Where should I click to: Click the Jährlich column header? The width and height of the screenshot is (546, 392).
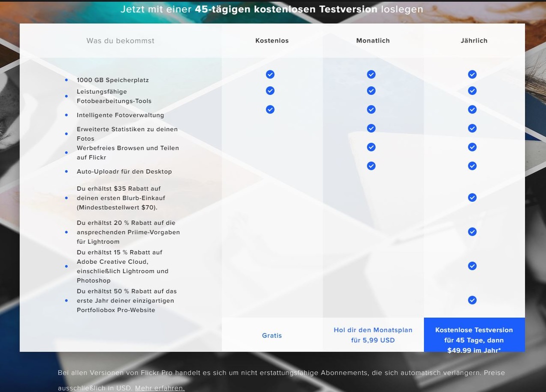click(x=474, y=41)
